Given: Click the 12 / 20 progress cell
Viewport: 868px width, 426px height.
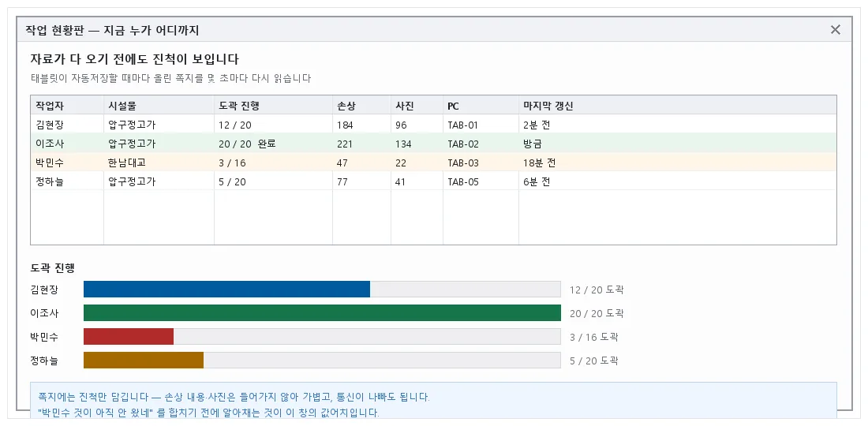Looking at the screenshot, I should click(274, 125).
